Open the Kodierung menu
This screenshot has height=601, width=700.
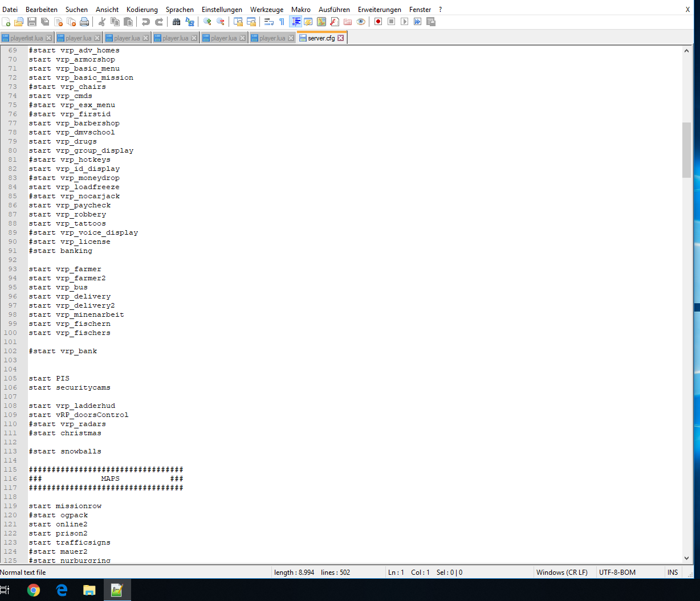coord(142,9)
